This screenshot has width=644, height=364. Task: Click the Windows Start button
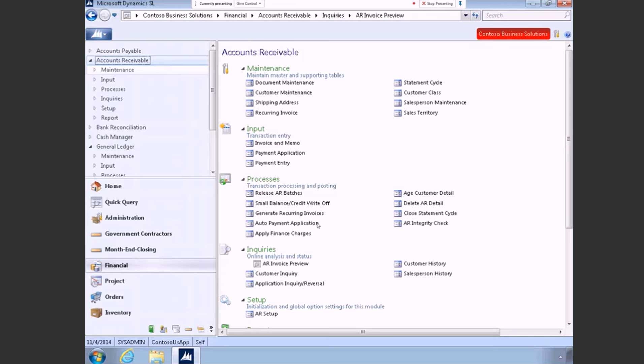coord(97,356)
